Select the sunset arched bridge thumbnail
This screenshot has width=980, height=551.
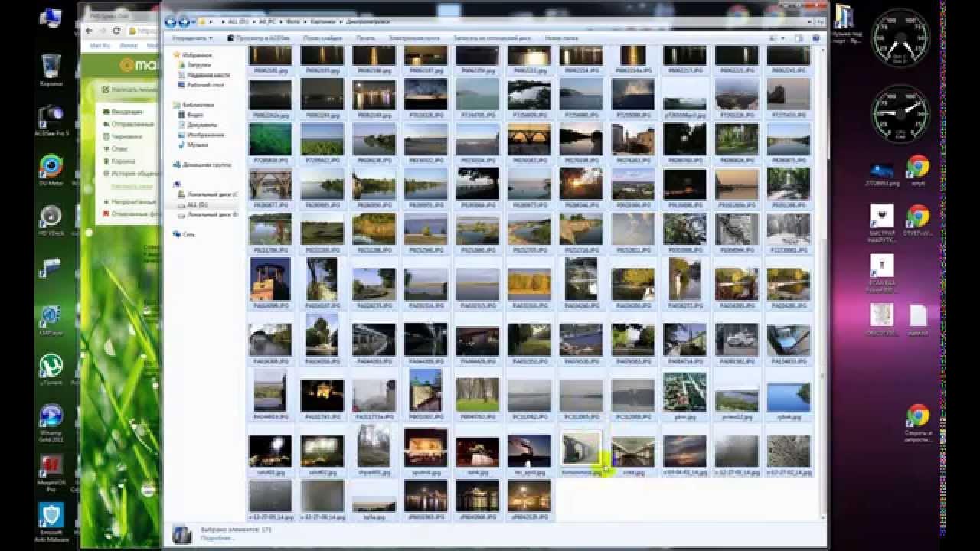coord(530,139)
